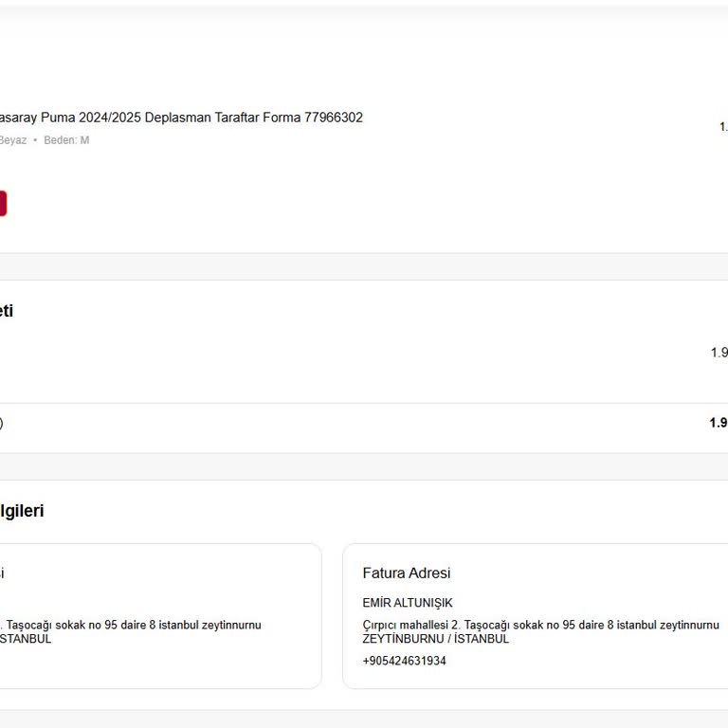Click the red button below the product
The image size is (728, 728).
pyautogui.click(x=2, y=204)
